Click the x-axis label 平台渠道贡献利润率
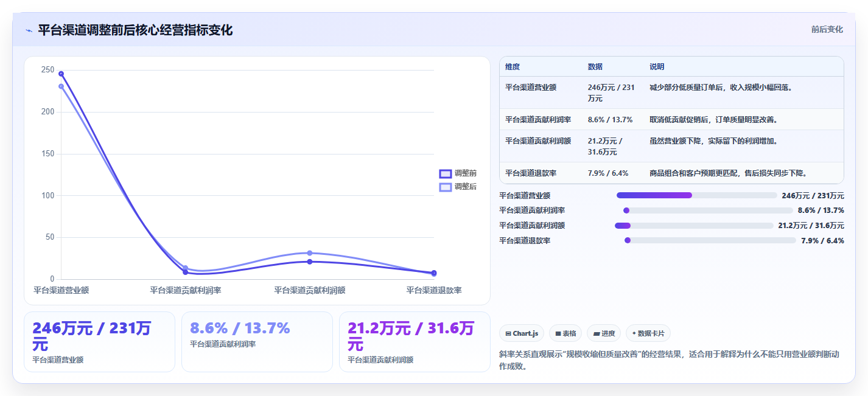The width and height of the screenshot is (868, 396). click(x=186, y=290)
